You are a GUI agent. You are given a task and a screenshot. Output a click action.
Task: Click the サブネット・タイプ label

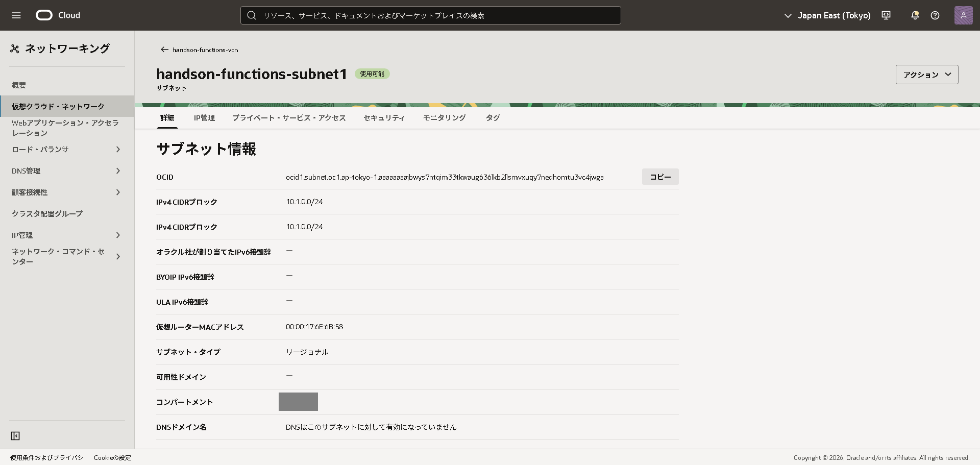188,352
